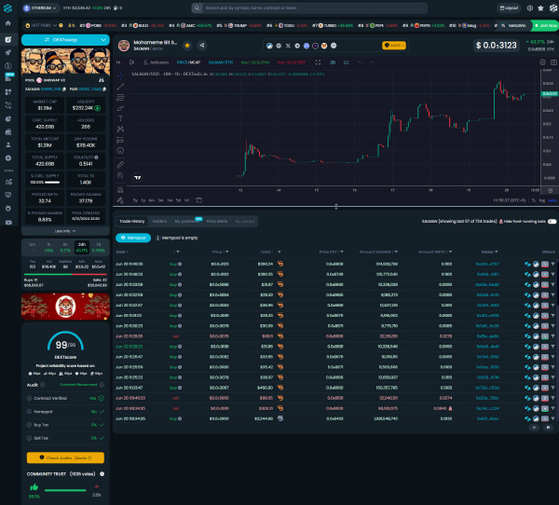Open the Price ETH column filter
Viewport: 559px width, 505px height.
pos(342,252)
